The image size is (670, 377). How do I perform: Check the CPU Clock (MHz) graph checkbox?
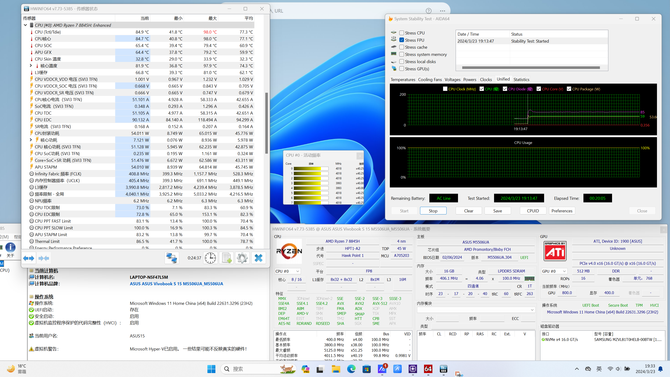coord(445,89)
